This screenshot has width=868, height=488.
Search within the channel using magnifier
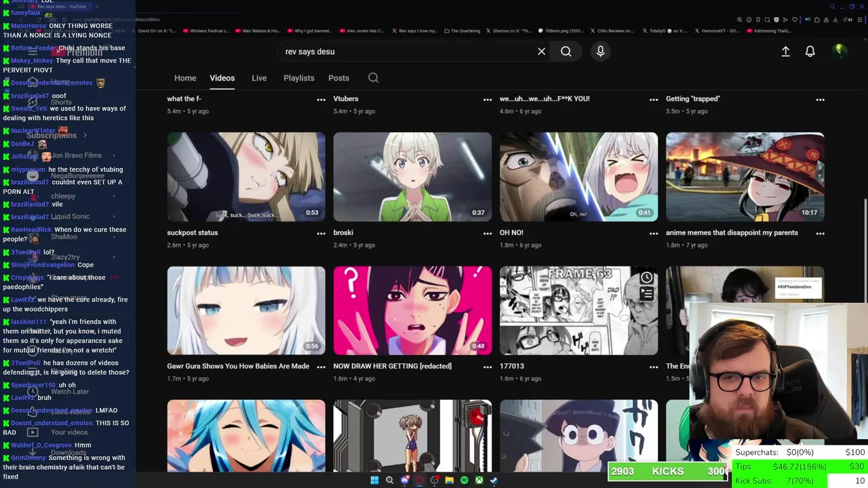(373, 78)
